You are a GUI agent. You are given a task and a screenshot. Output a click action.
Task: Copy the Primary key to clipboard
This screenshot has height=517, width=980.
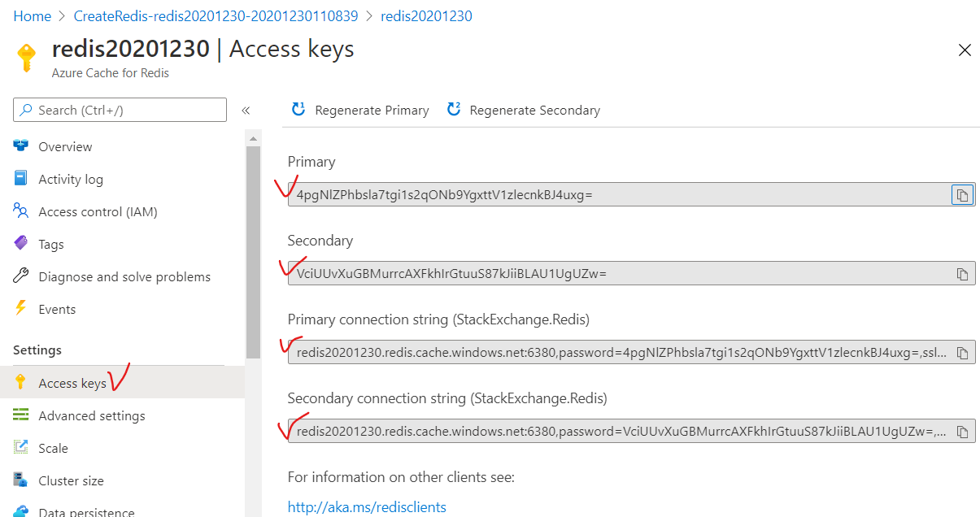click(962, 195)
